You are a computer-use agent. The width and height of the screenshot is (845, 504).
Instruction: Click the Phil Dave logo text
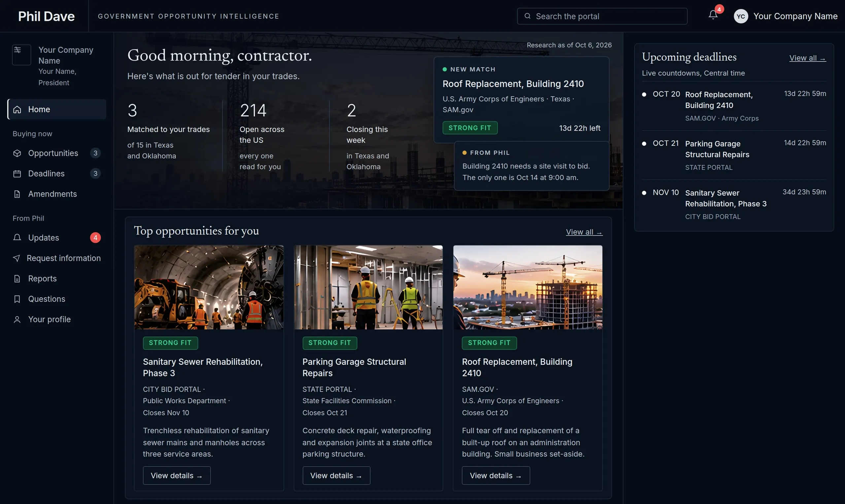click(x=47, y=16)
